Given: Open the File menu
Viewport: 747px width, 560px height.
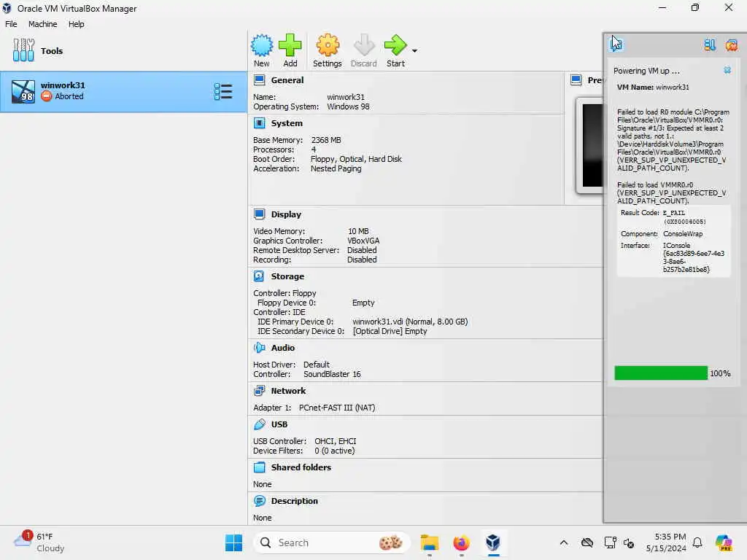Looking at the screenshot, I should [x=11, y=24].
